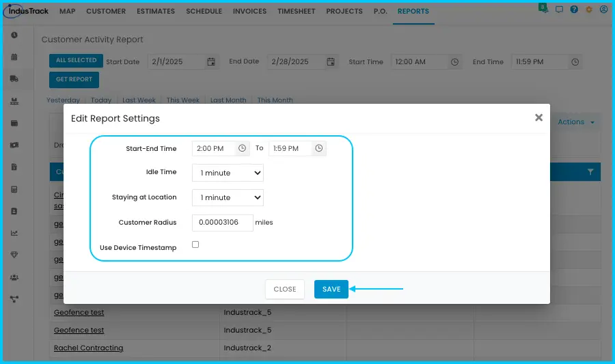Click the IndusTrack logo
Image resolution: width=615 pixels, height=364 pixels.
26,11
